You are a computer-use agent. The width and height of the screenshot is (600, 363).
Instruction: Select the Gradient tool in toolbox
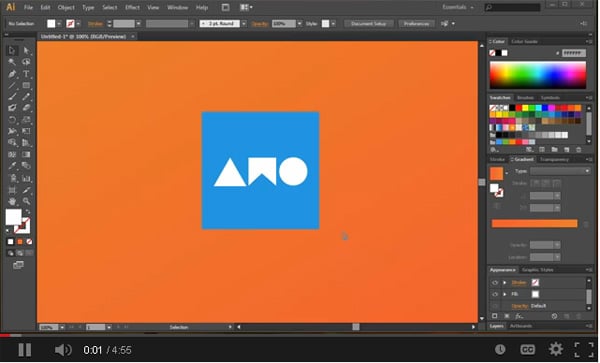[x=26, y=155]
